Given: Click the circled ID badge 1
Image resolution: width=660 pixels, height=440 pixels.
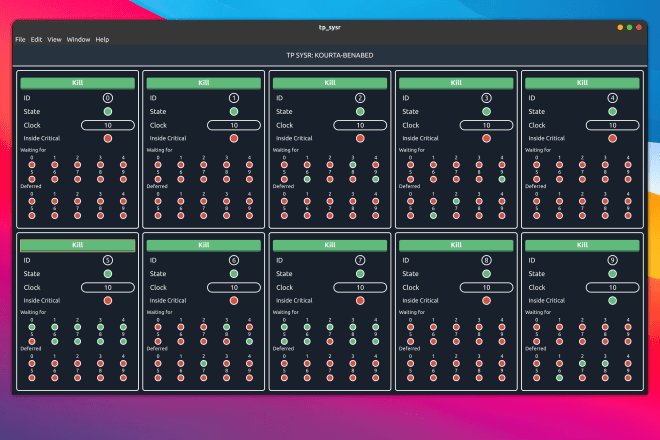Looking at the screenshot, I should (x=234, y=98).
